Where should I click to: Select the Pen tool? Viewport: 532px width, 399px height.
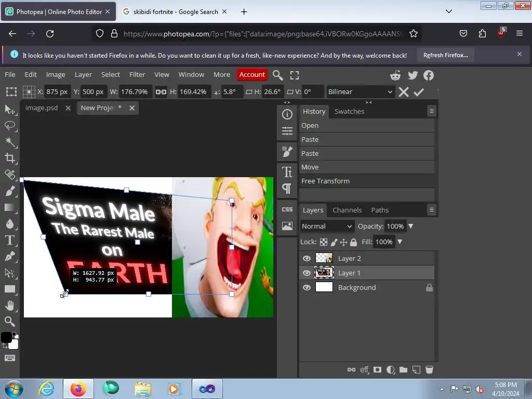point(10,256)
